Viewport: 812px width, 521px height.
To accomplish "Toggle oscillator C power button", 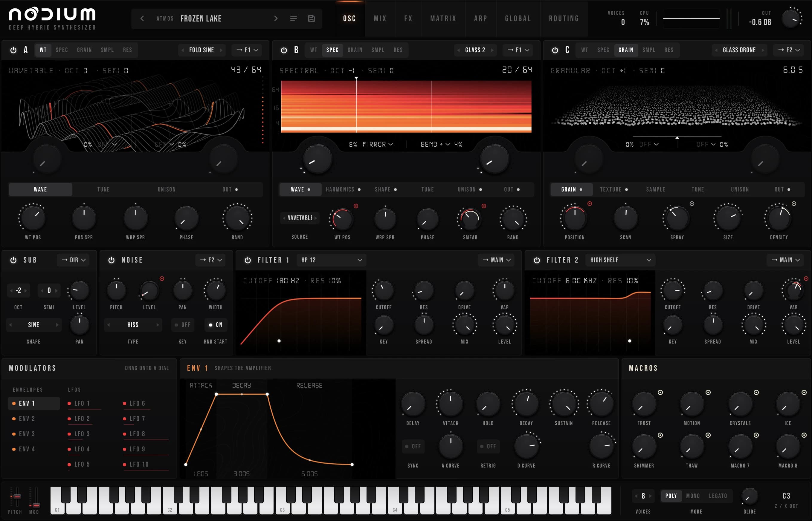I will (555, 50).
